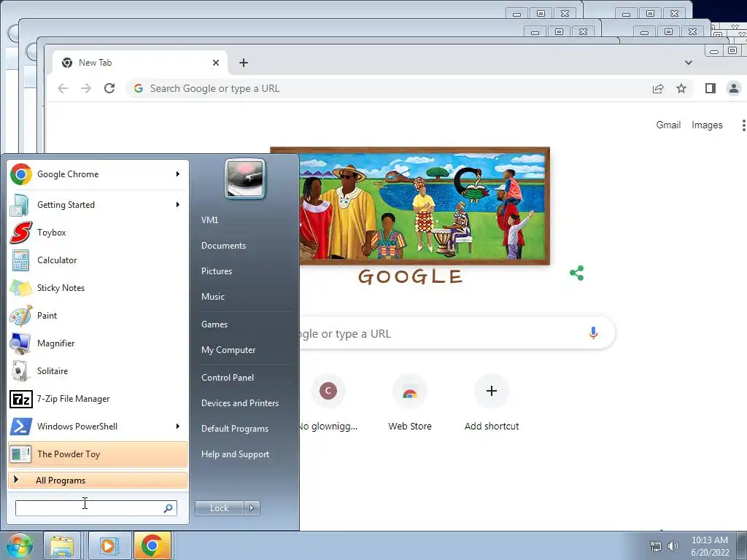The image size is (747, 560).
Task: Open Music folder link
Action: [x=213, y=297]
